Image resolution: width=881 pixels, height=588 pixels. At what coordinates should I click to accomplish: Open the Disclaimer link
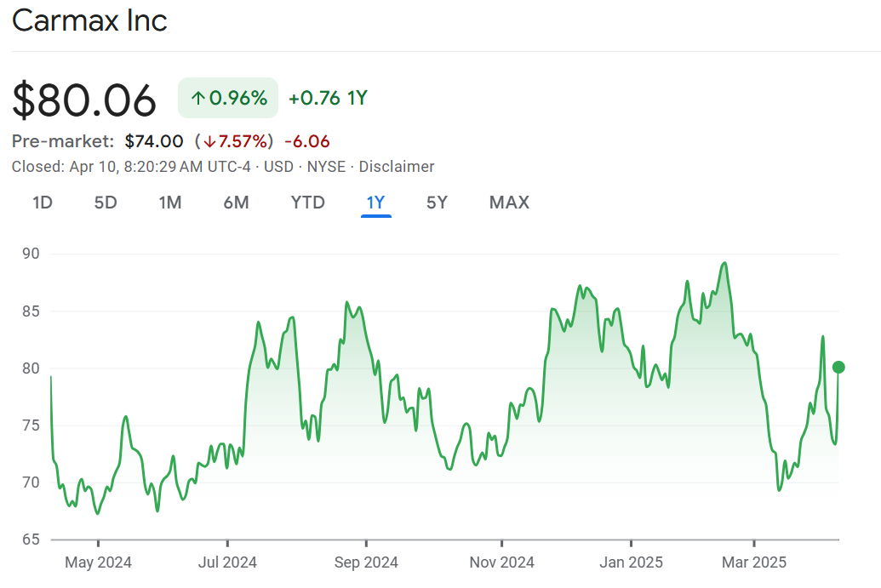click(397, 167)
